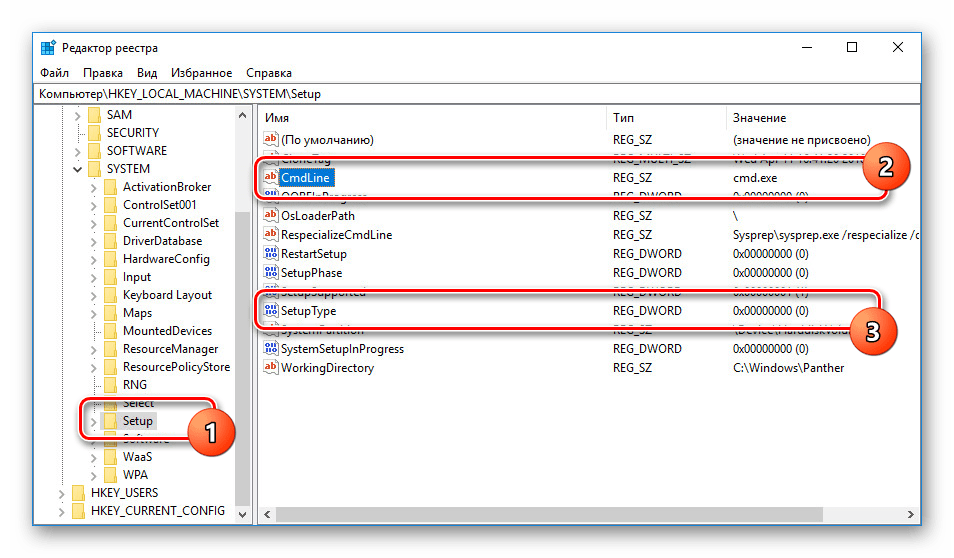Viewport: 954px width, 558px height.
Task: Click the SystemSetupInProgress DWORD icon
Action: [x=270, y=349]
